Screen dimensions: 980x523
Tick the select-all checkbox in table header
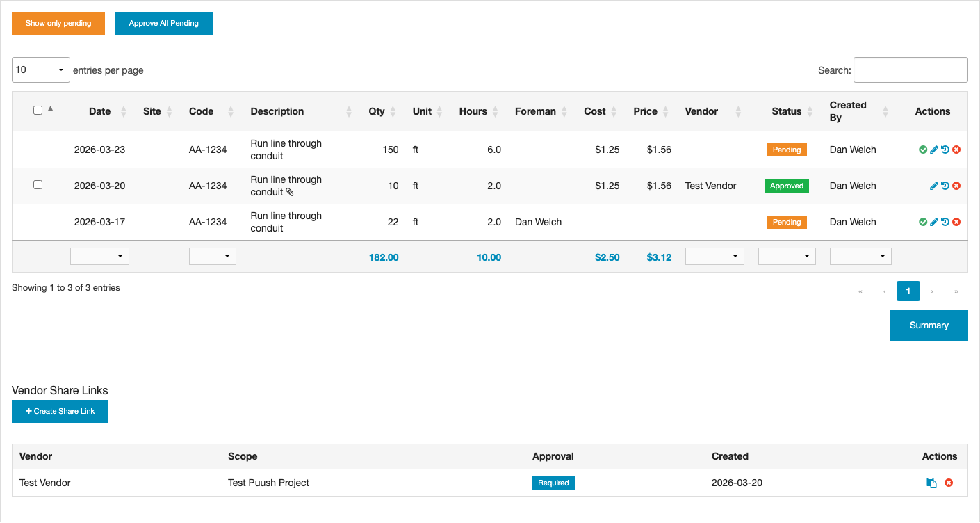[x=38, y=110]
